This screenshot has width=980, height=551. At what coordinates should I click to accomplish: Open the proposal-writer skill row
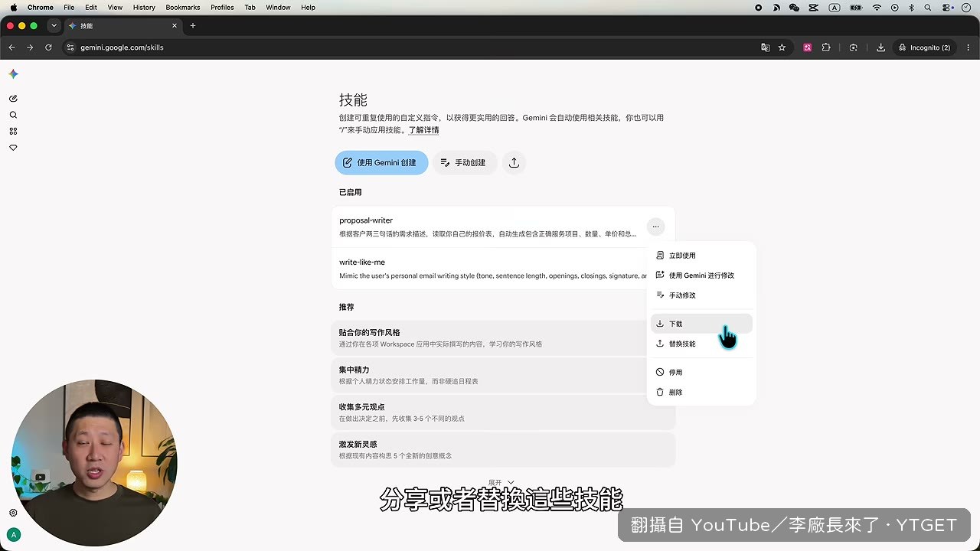(503, 227)
